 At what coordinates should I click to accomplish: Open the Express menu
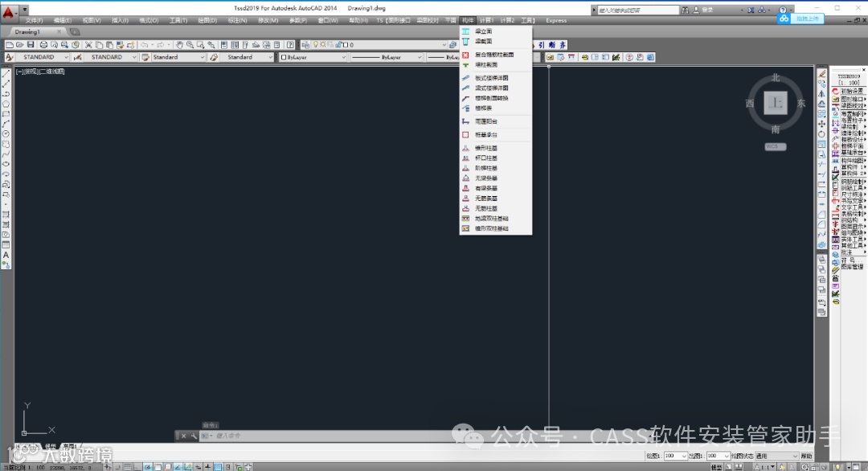(556, 20)
